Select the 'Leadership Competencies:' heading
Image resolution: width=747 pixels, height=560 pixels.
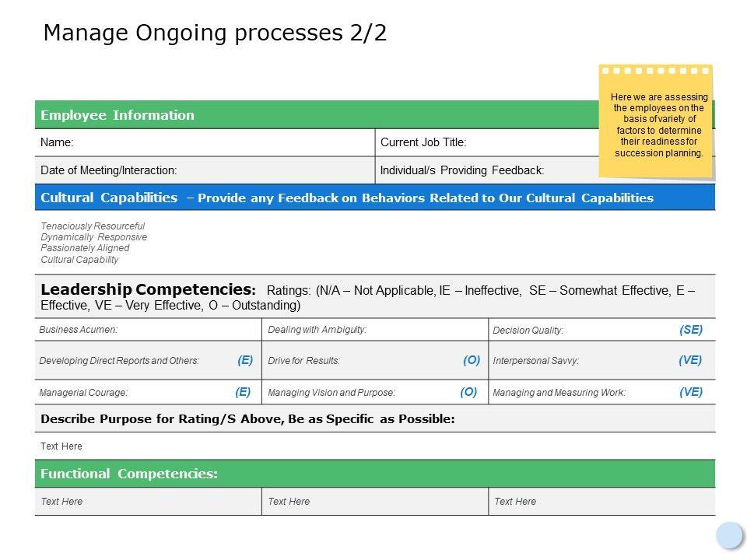(148, 289)
